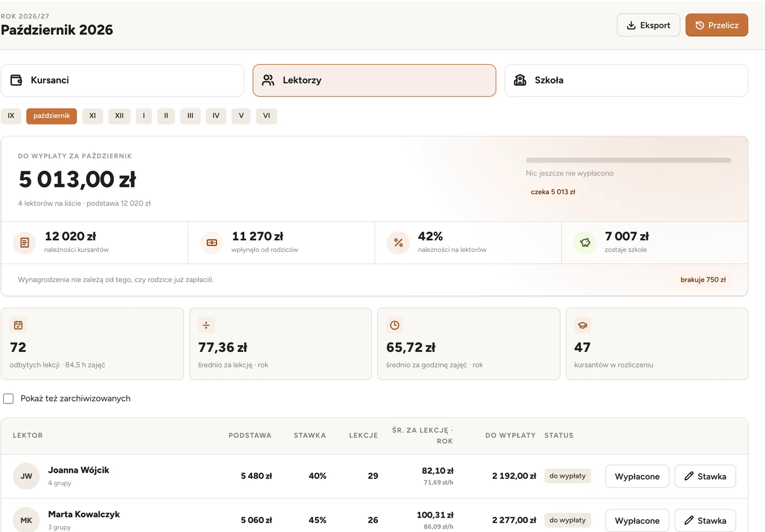Viewport: 765px width, 532px height.
Task: Click the Przelicz button
Action: 717,25
